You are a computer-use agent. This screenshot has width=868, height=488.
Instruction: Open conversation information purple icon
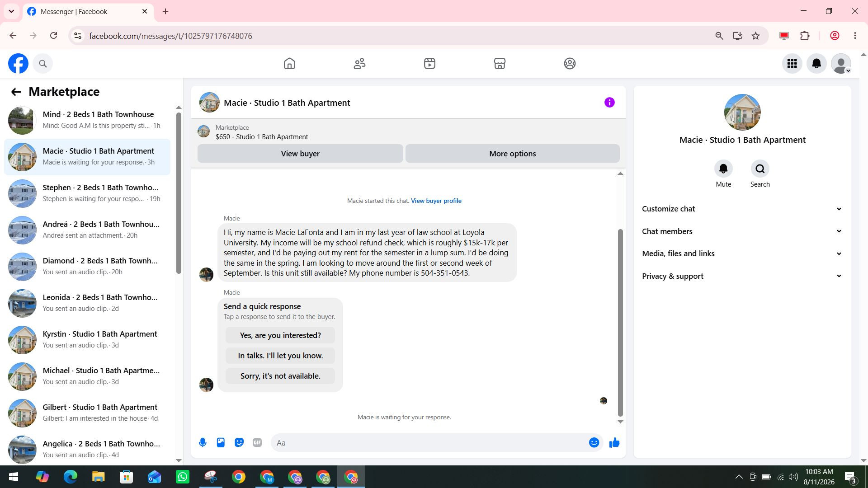click(x=609, y=103)
